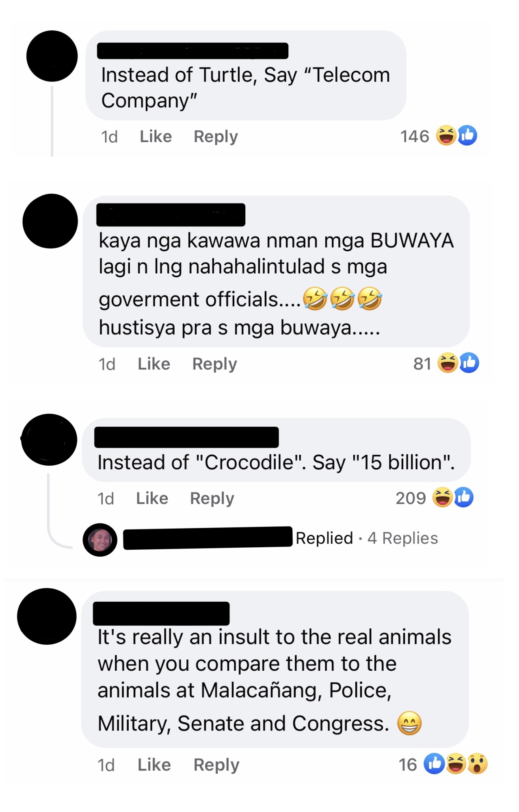Image resolution: width=519 pixels, height=812 pixels.
Task: Reply to the Telecom Company comment
Action: pos(216,137)
